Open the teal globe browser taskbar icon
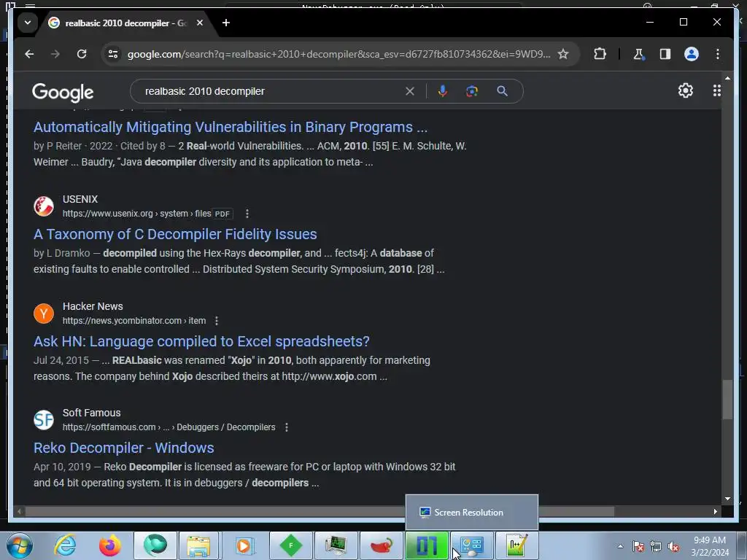747x560 pixels. coord(155,545)
